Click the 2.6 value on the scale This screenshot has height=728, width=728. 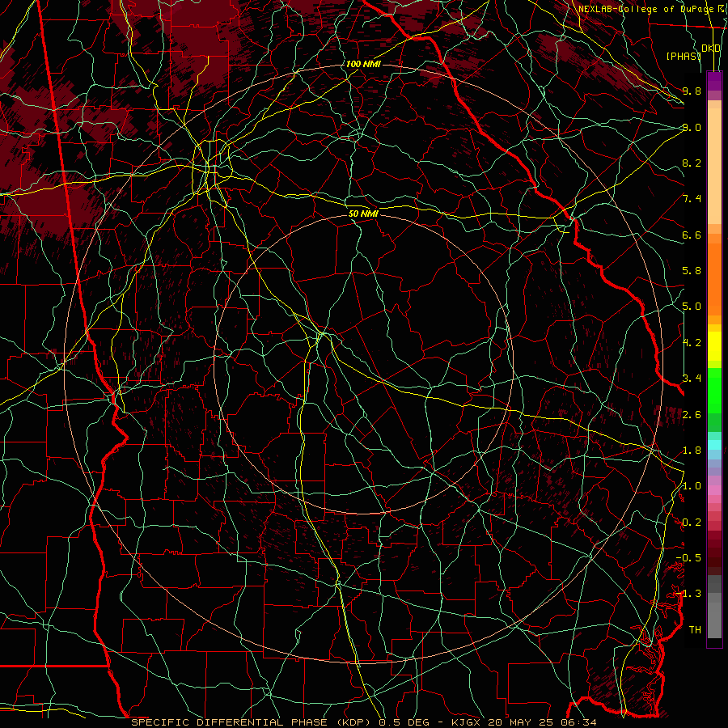click(692, 415)
